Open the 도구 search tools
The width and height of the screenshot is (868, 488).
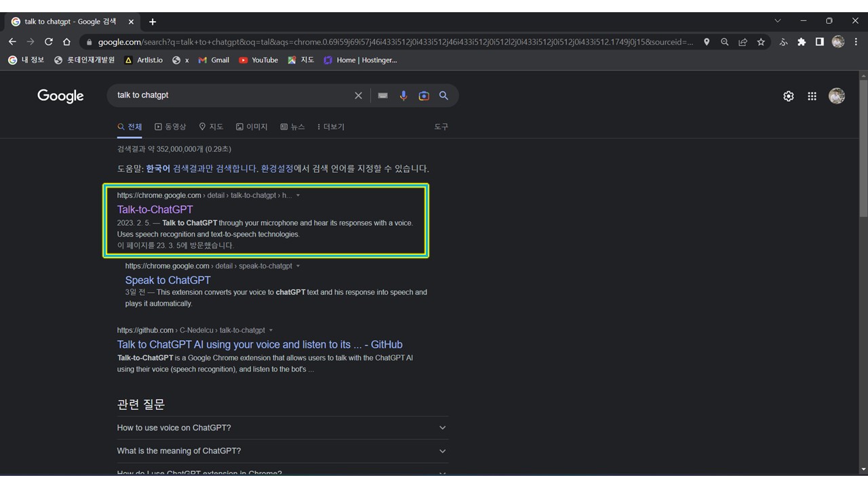pyautogui.click(x=441, y=127)
